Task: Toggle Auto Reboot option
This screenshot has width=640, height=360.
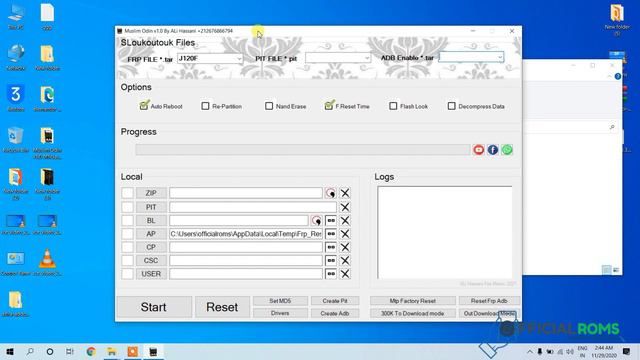Action: [160, 106]
